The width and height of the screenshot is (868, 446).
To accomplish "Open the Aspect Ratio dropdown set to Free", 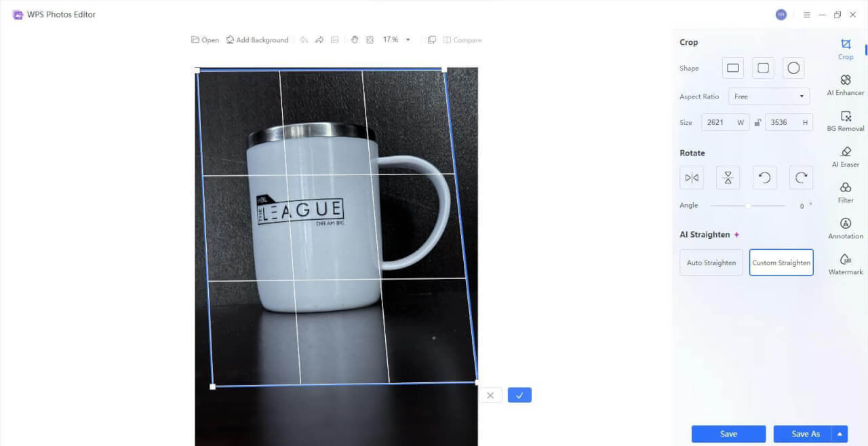I will coord(768,96).
